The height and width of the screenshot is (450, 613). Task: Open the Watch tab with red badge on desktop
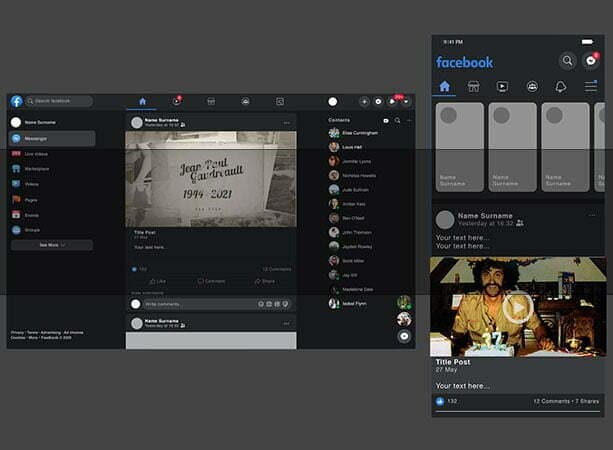(x=177, y=101)
